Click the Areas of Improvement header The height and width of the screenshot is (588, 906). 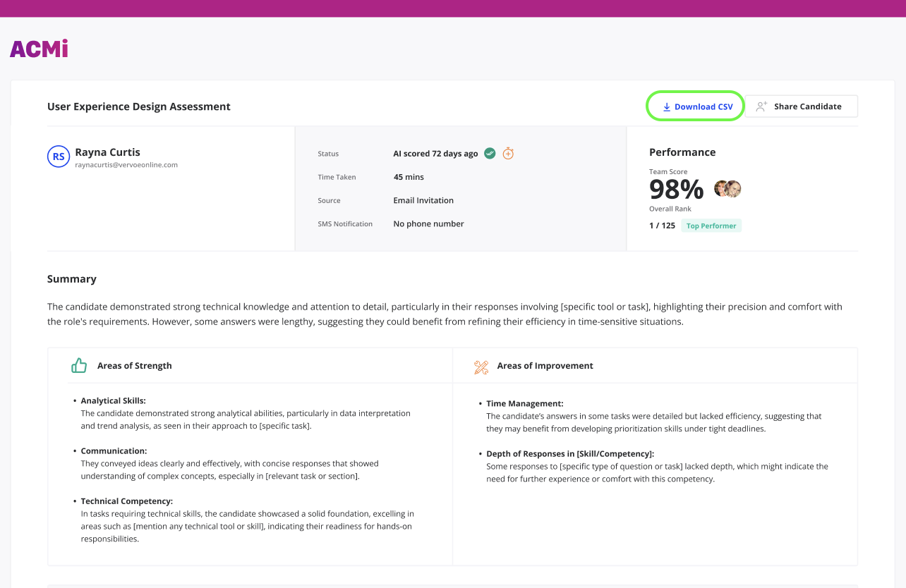tap(545, 366)
